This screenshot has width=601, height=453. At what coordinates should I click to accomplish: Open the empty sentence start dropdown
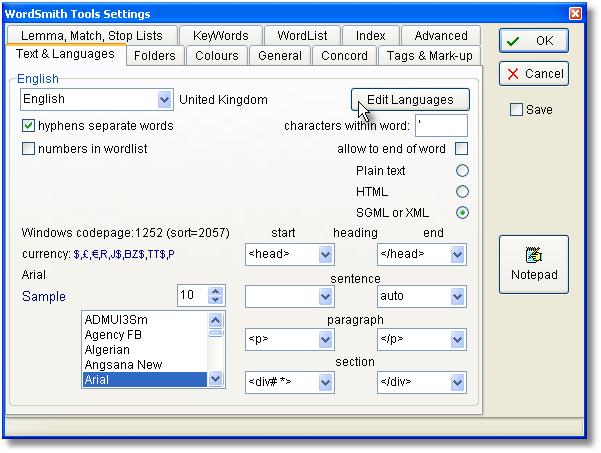pyautogui.click(x=325, y=296)
